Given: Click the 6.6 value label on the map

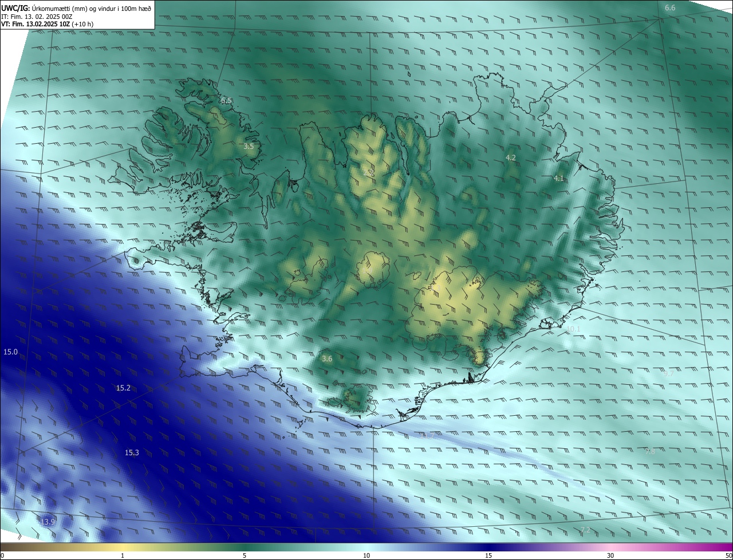Looking at the screenshot, I should tap(670, 8).
